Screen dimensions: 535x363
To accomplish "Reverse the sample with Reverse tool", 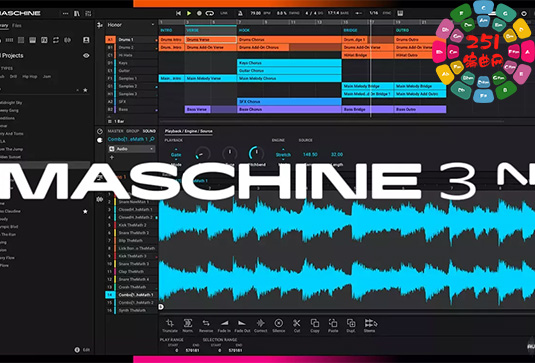I will pyautogui.click(x=206, y=325).
